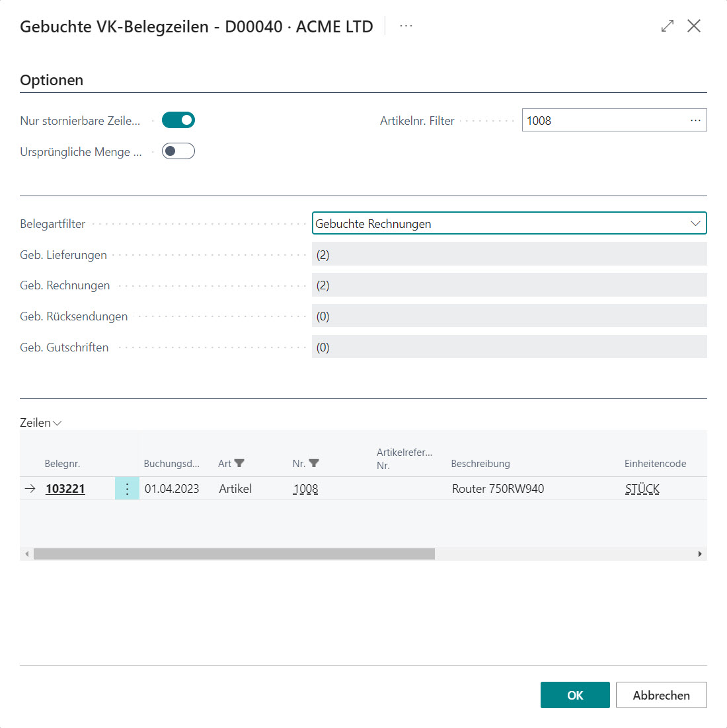The width and height of the screenshot is (727, 728).
Task: Click the Beschreibung column header
Action: [480, 464]
